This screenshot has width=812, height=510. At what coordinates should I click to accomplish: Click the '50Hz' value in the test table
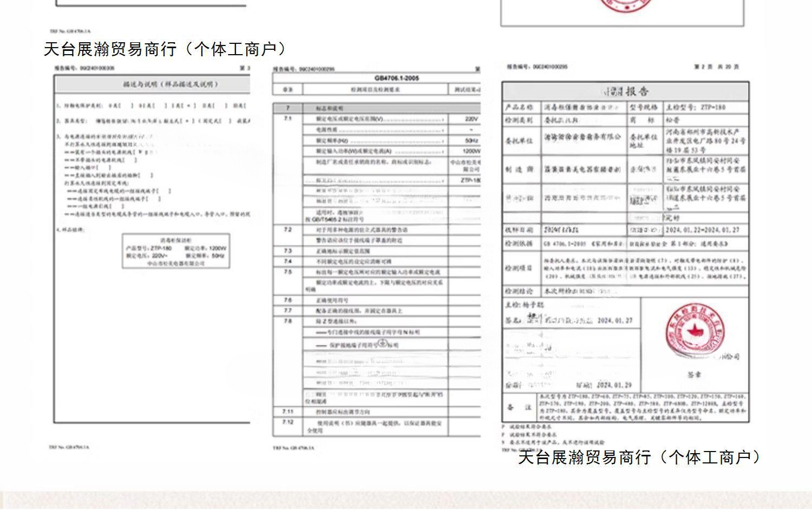(x=471, y=141)
